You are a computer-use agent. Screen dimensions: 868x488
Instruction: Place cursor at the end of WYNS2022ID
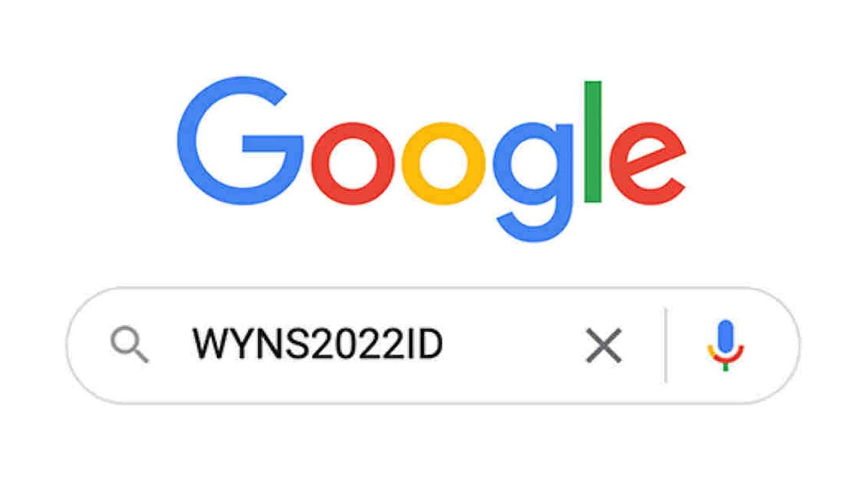tap(445, 345)
